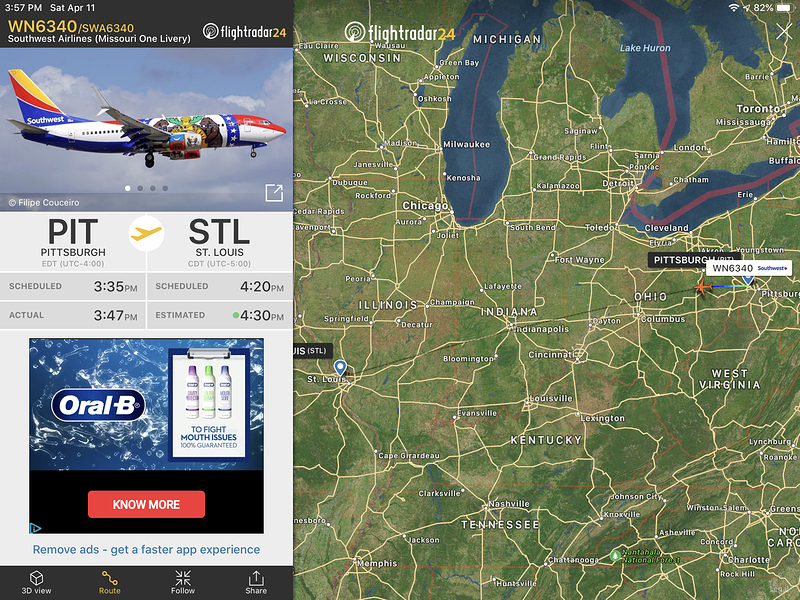The height and width of the screenshot is (600, 800).
Task: Tap the Pittsburgh airport pin marker
Action: pos(748,280)
